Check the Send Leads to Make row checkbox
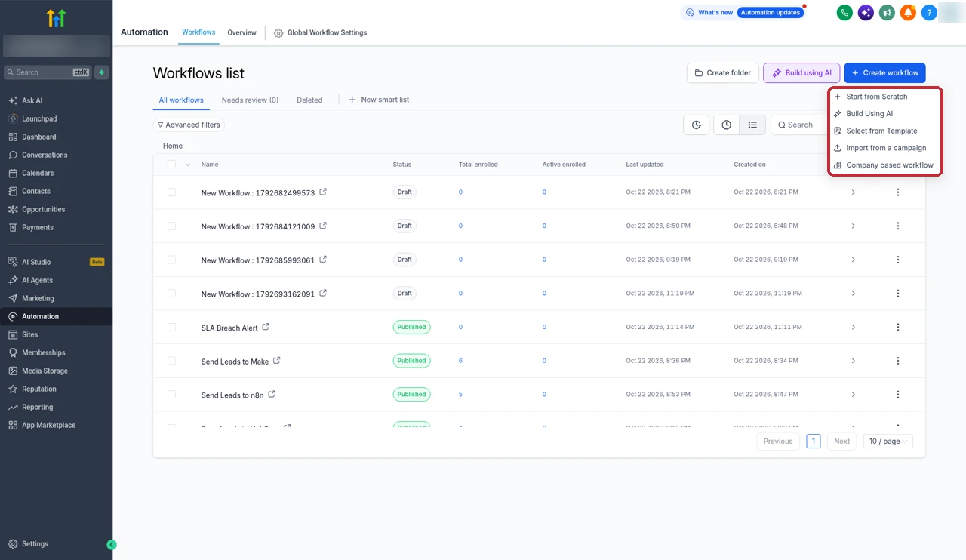Viewport: 966px width, 560px height. point(171,361)
